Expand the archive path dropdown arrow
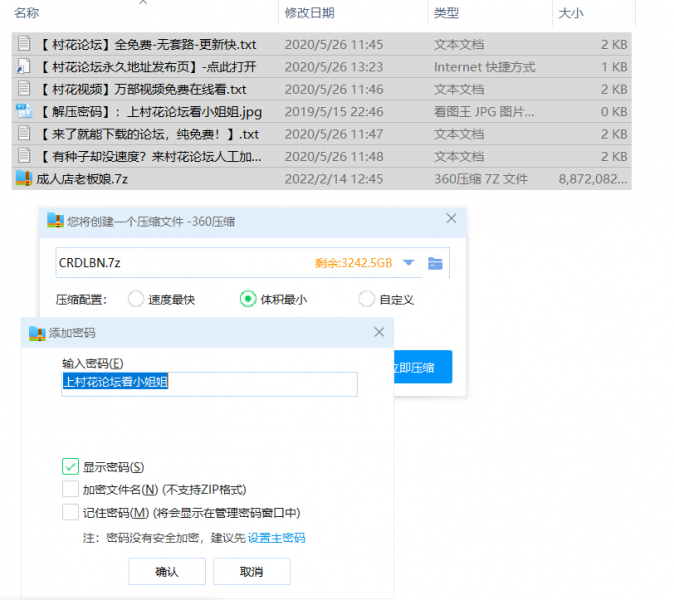The height and width of the screenshot is (600, 674). (408, 263)
